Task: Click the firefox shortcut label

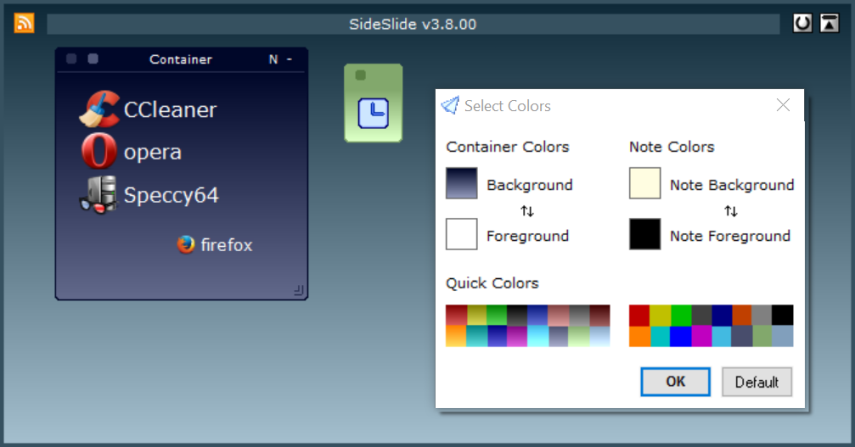Action: [226, 245]
